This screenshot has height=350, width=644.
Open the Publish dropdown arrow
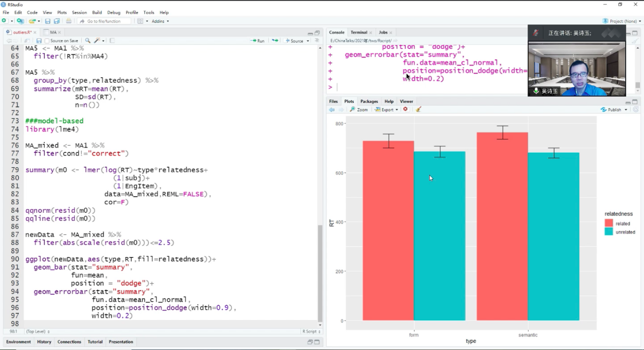click(626, 110)
